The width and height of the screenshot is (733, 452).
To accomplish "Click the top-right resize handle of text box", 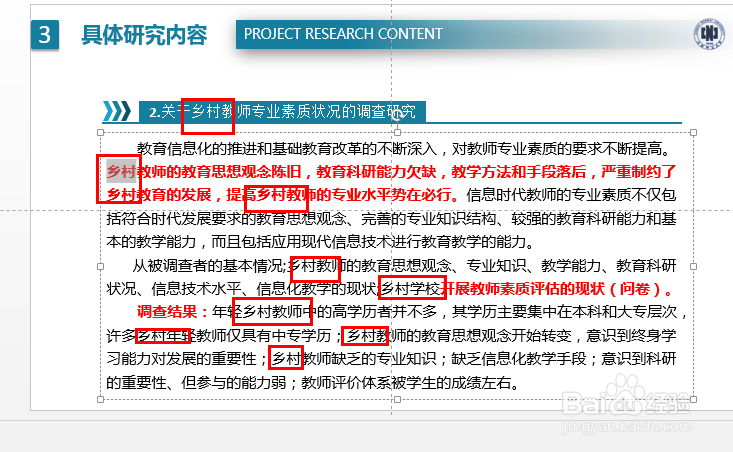I will [693, 133].
